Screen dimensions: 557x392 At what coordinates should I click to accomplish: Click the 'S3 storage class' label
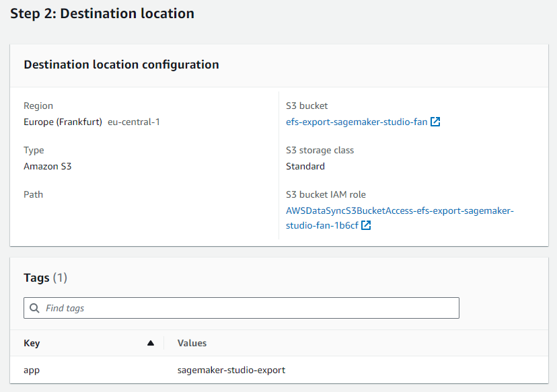pyautogui.click(x=320, y=150)
